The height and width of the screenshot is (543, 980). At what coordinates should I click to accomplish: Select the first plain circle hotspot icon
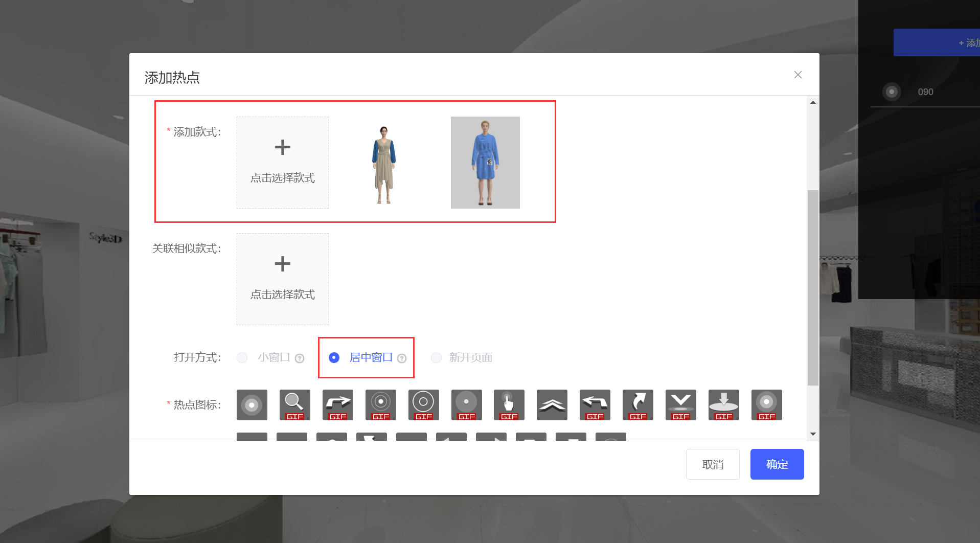[252, 404]
